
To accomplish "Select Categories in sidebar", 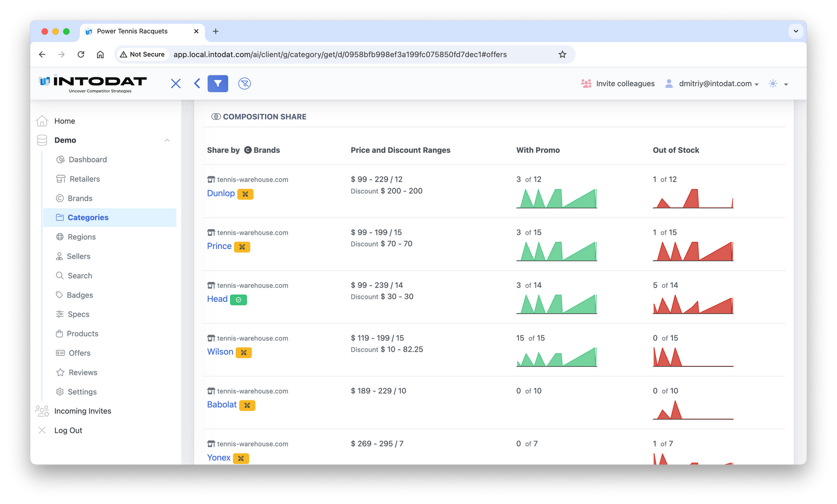I will pyautogui.click(x=110, y=217).
